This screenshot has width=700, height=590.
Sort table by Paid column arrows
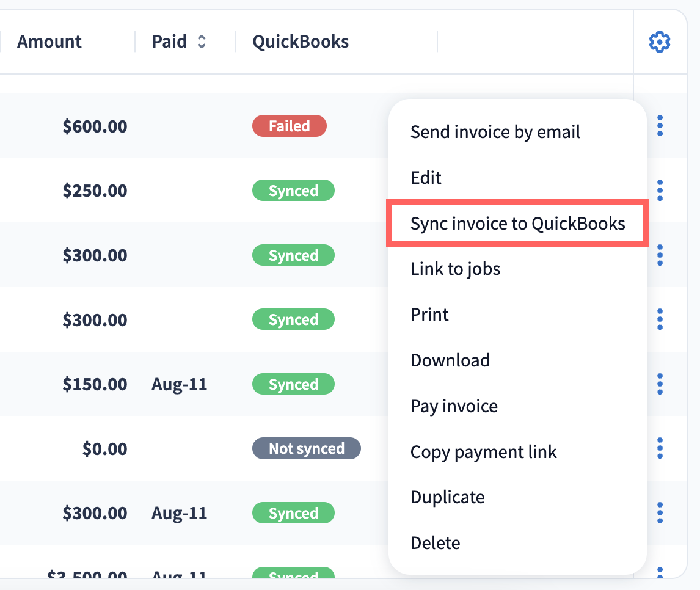[202, 42]
